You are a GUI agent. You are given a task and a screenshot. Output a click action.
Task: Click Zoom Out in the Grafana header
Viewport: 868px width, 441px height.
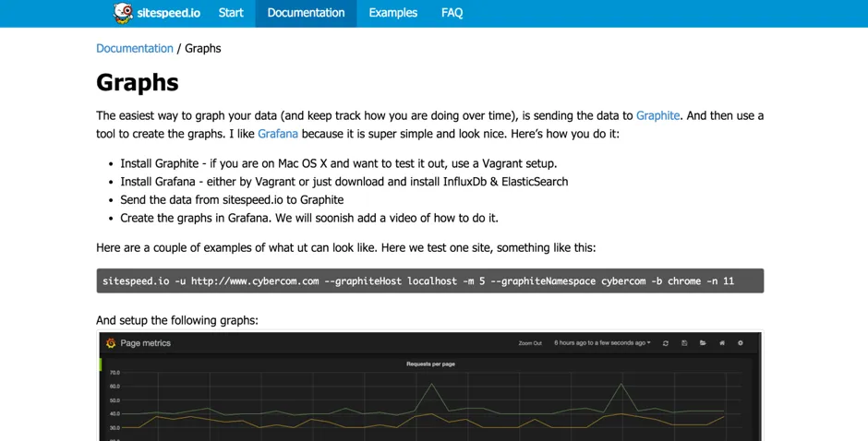(x=530, y=343)
